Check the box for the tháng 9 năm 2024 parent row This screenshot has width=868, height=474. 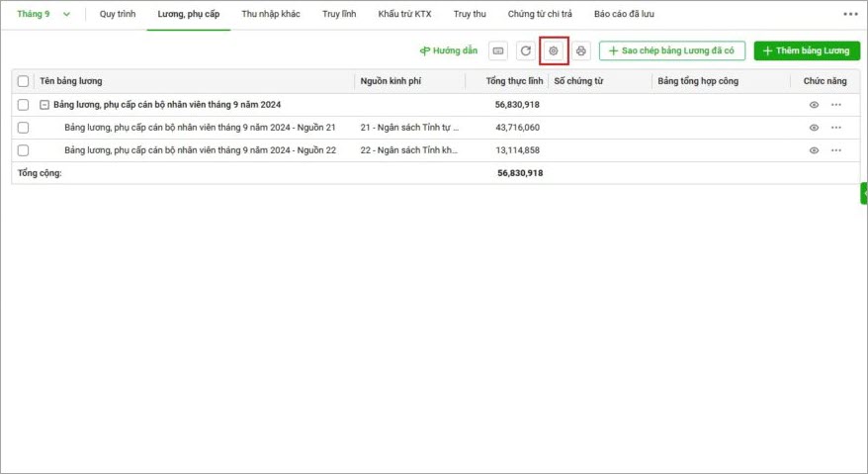[24, 105]
